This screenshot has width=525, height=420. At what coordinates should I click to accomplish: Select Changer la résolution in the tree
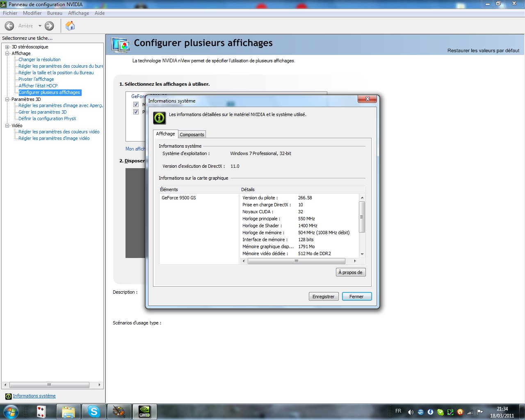pos(39,59)
